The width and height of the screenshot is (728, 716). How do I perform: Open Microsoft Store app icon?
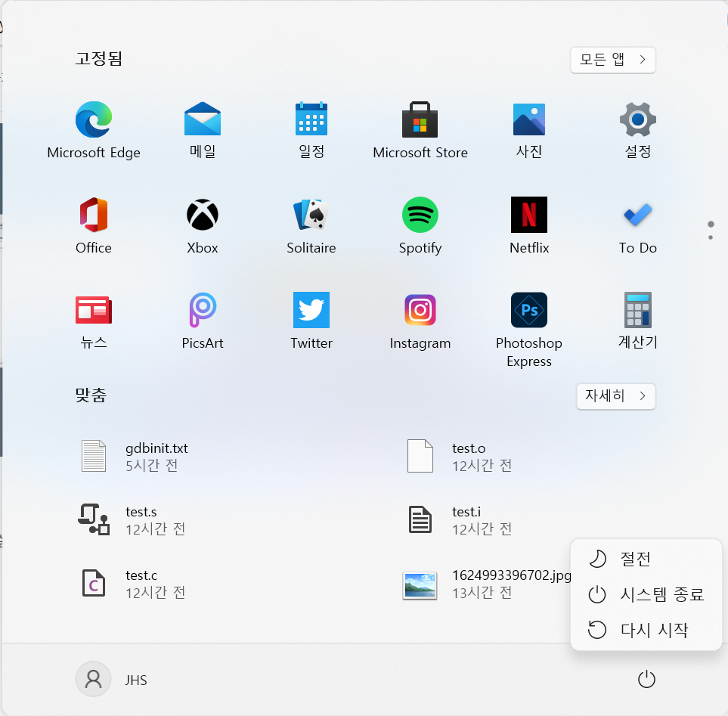[420, 119]
